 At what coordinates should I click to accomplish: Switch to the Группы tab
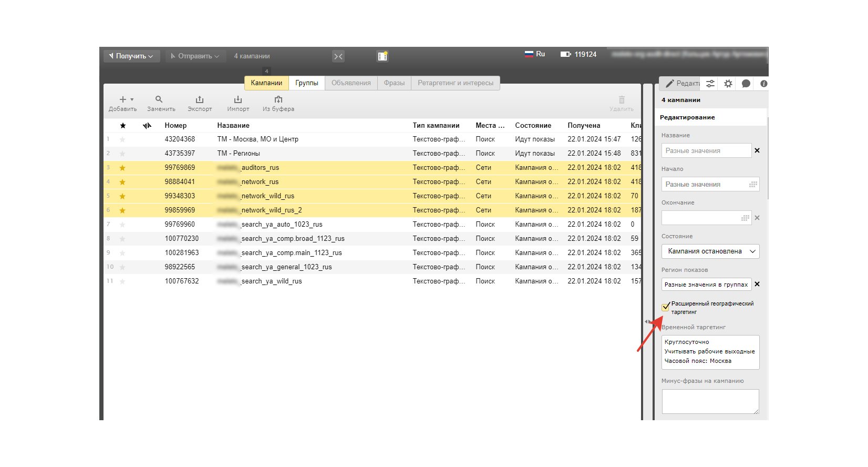click(x=306, y=83)
